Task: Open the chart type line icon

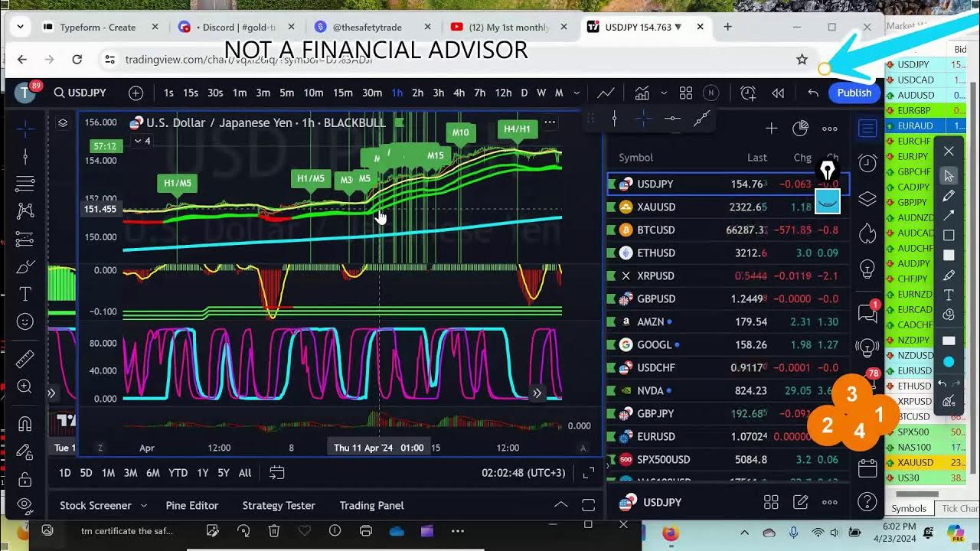Action: click(x=606, y=93)
